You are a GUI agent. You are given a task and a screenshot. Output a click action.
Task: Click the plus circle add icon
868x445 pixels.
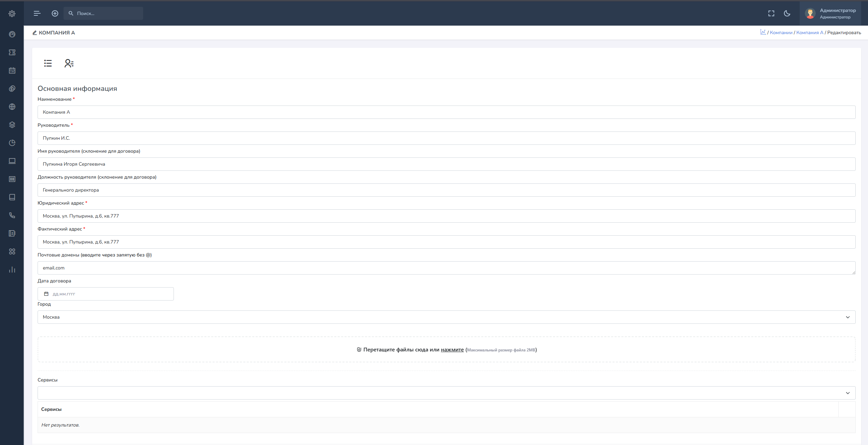[55, 13]
